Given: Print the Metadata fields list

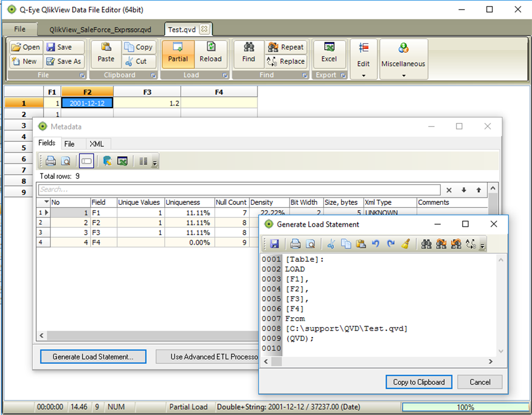Looking at the screenshot, I should [51, 161].
